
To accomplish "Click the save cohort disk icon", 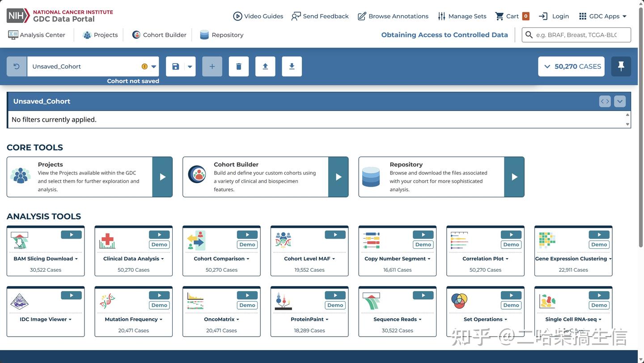I will pyautogui.click(x=175, y=66).
